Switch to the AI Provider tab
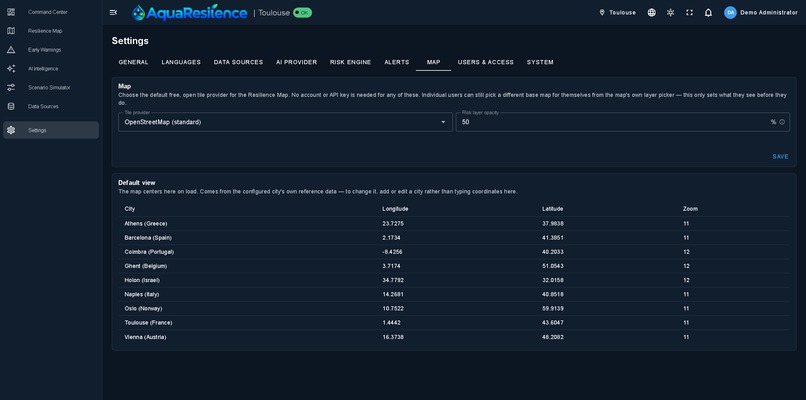806x400 pixels. (297, 62)
